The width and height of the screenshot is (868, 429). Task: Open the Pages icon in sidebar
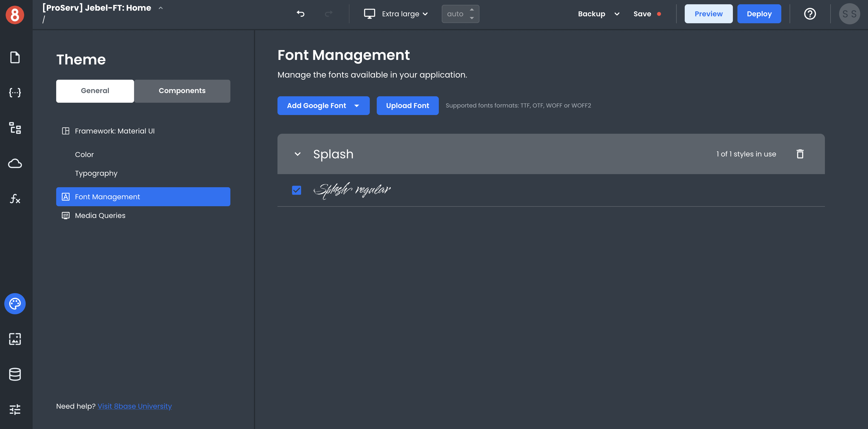click(15, 57)
